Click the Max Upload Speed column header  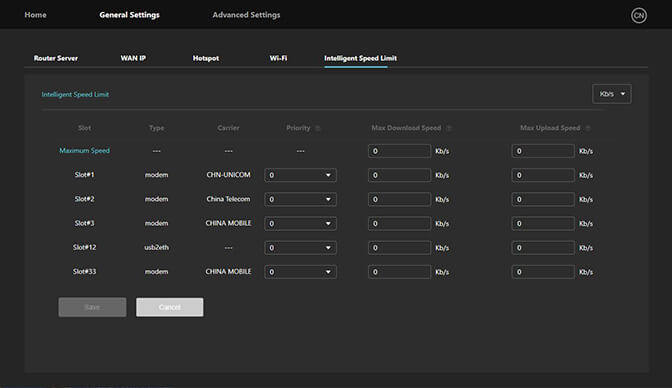click(x=550, y=128)
